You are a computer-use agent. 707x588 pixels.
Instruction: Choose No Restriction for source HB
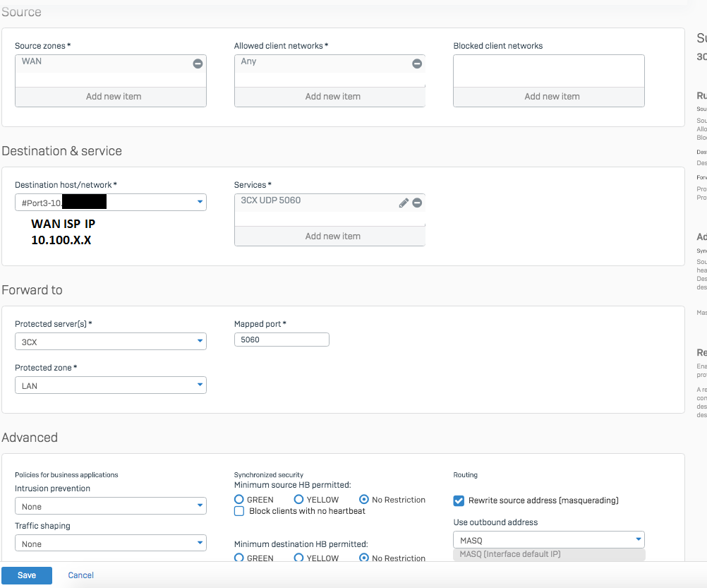pos(364,500)
